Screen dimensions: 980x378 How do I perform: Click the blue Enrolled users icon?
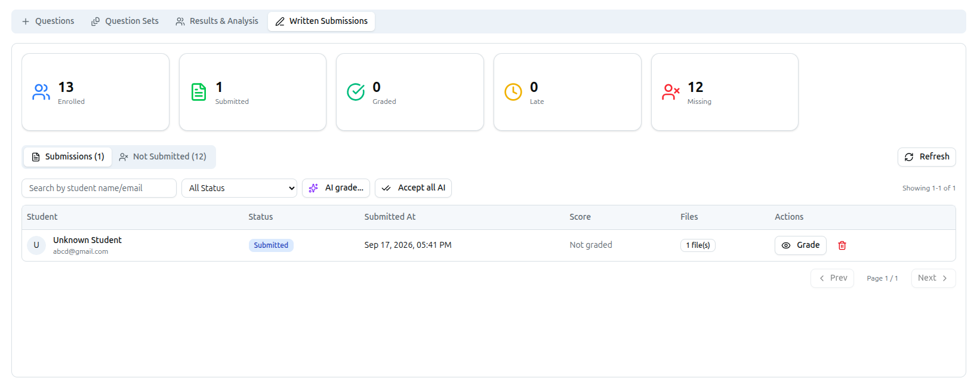[41, 92]
